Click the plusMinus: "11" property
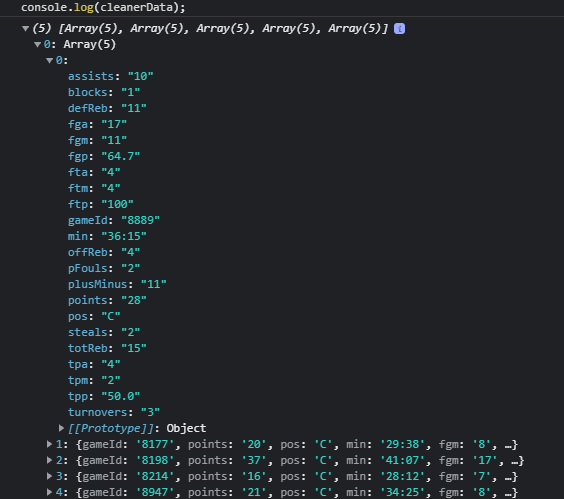564x499 pixels. tap(117, 284)
